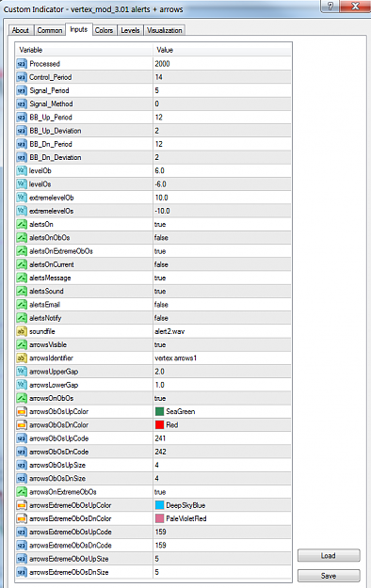
Task: Open the About tab
Action: pyautogui.click(x=21, y=30)
